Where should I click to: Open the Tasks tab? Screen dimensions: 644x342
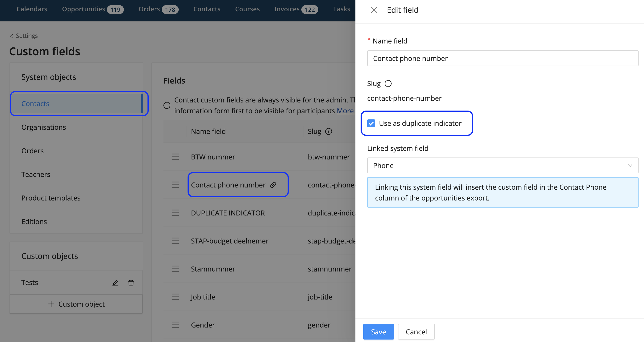click(341, 9)
